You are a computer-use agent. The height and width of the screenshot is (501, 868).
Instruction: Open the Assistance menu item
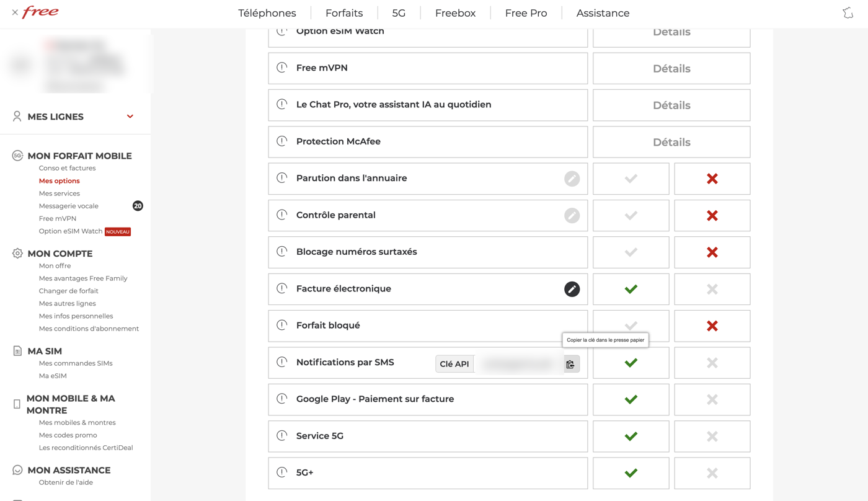coord(603,13)
